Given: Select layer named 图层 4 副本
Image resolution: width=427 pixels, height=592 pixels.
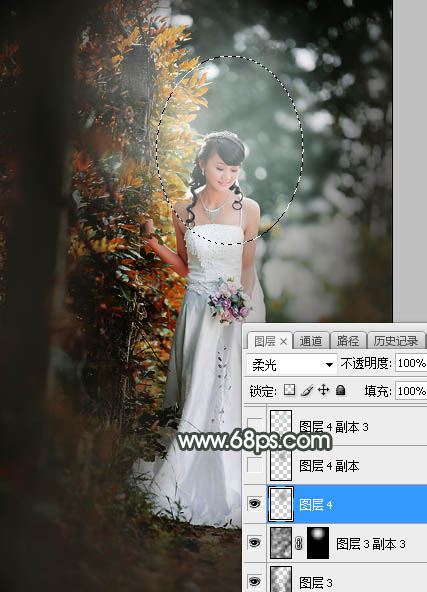Looking at the screenshot, I should pyautogui.click(x=329, y=466).
